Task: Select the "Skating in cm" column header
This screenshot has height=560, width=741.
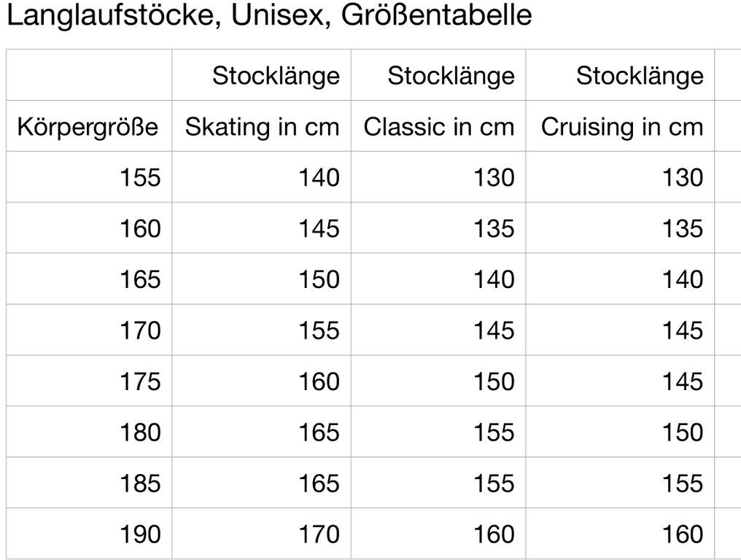Action: (x=263, y=127)
